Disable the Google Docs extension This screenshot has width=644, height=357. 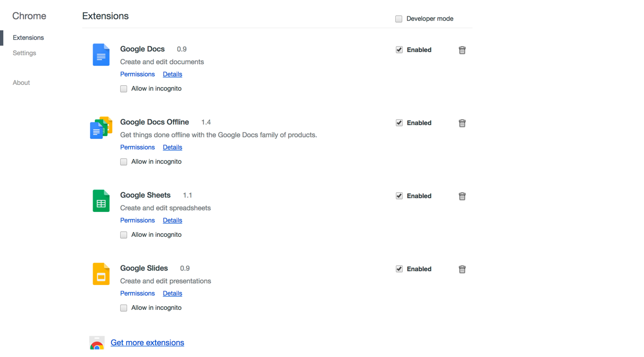tap(399, 50)
